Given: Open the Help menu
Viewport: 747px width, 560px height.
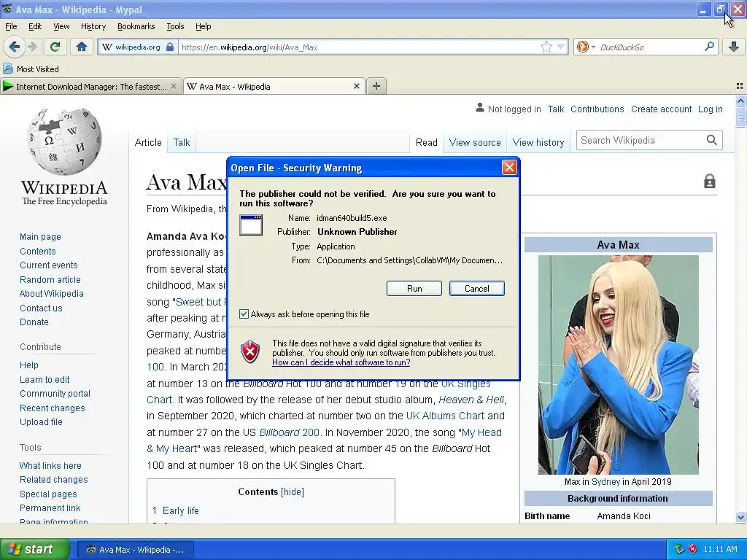Looking at the screenshot, I should coord(203,26).
